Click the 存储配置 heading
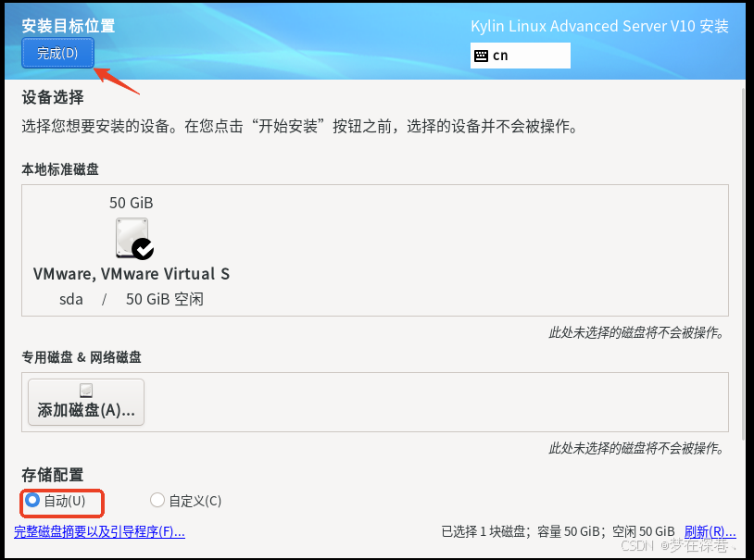Screen dimensions: 754x560 [53, 475]
